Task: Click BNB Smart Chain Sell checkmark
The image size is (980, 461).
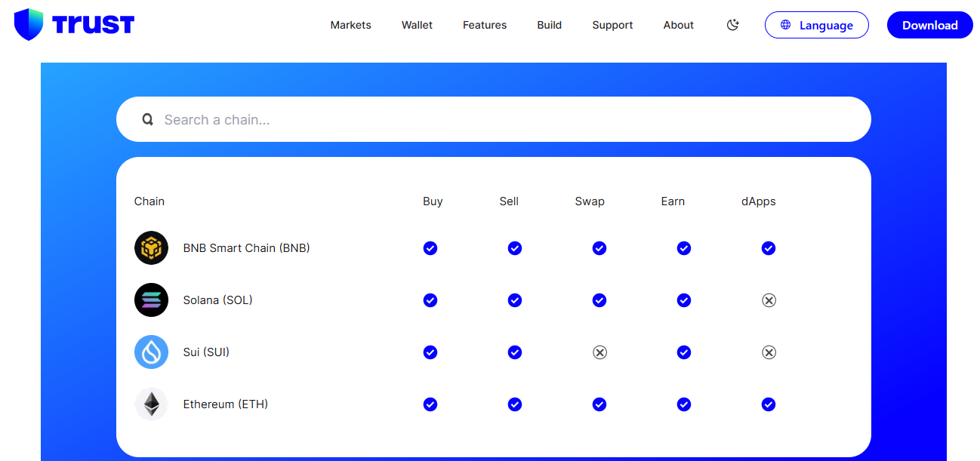Action: (515, 248)
